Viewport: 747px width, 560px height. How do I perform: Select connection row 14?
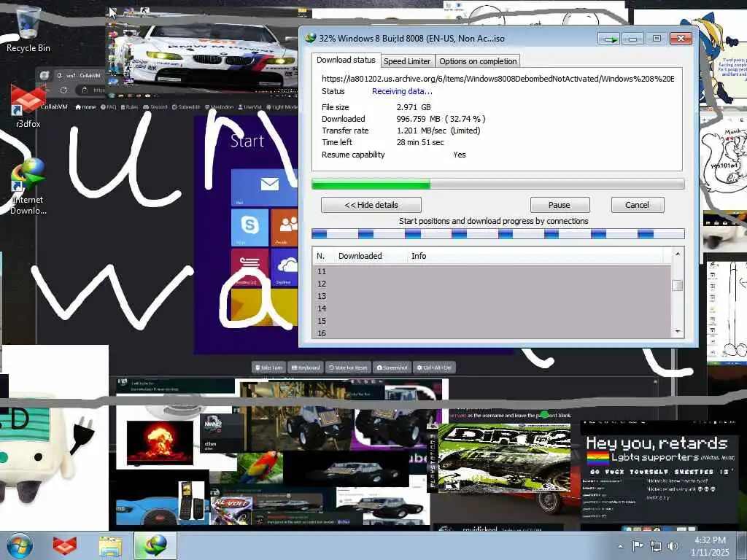click(492, 308)
